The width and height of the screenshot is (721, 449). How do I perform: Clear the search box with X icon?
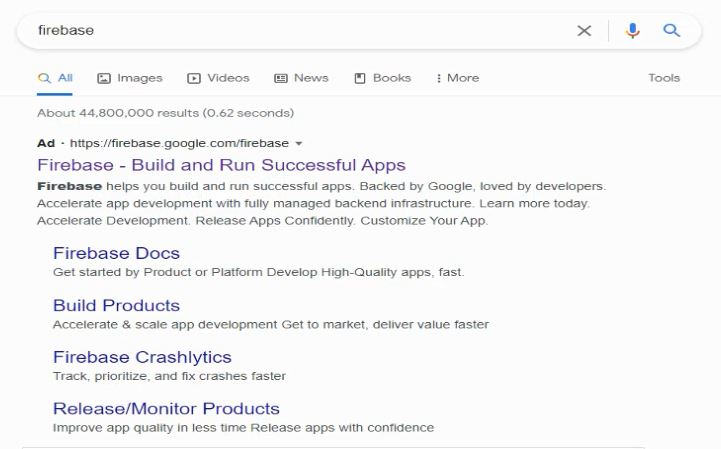coord(584,31)
